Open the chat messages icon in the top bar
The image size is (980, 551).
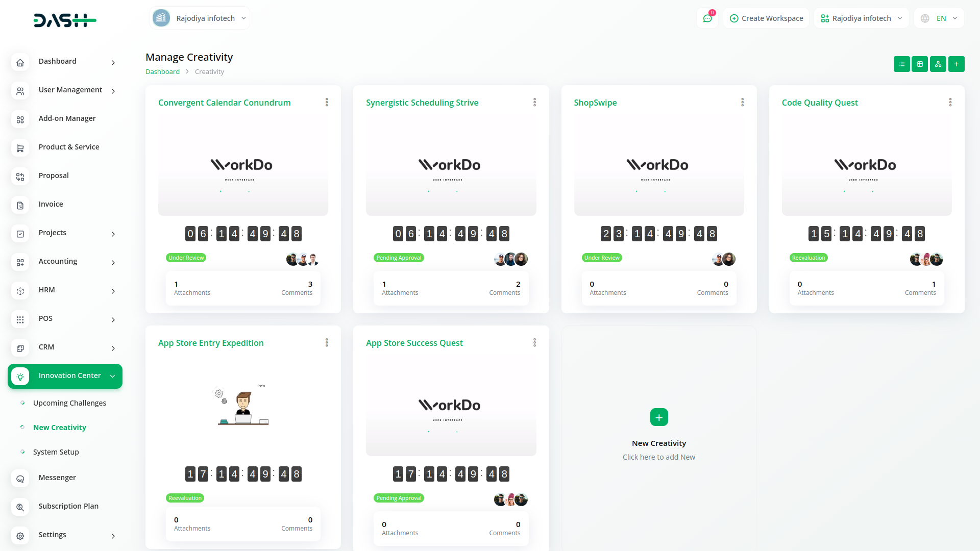(707, 18)
